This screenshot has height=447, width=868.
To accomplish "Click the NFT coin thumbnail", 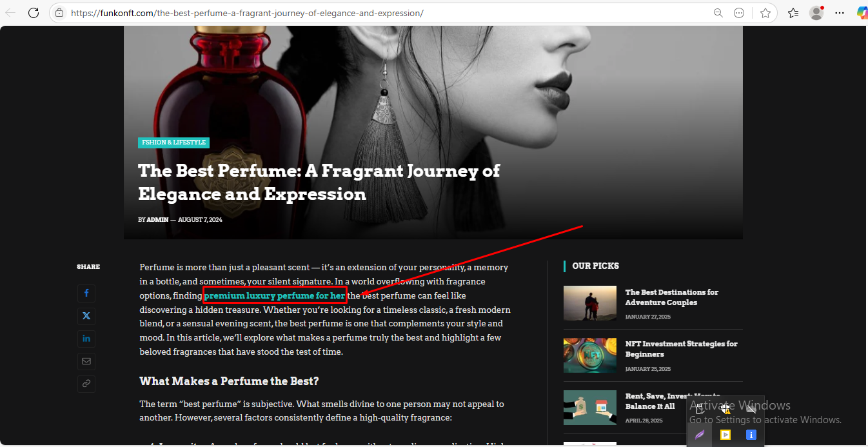I will tap(590, 355).
